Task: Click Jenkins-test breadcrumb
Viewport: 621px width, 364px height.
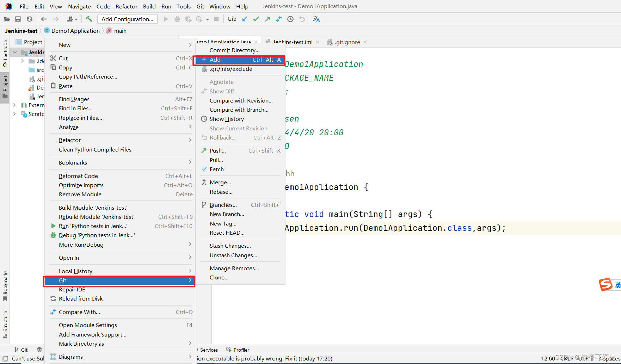Action: pos(21,31)
